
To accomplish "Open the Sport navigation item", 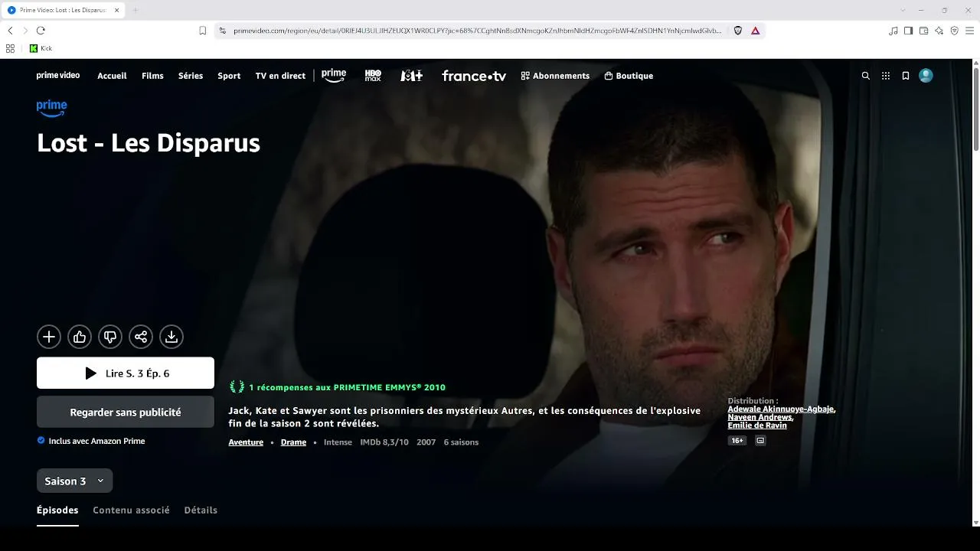I will click(x=229, y=76).
